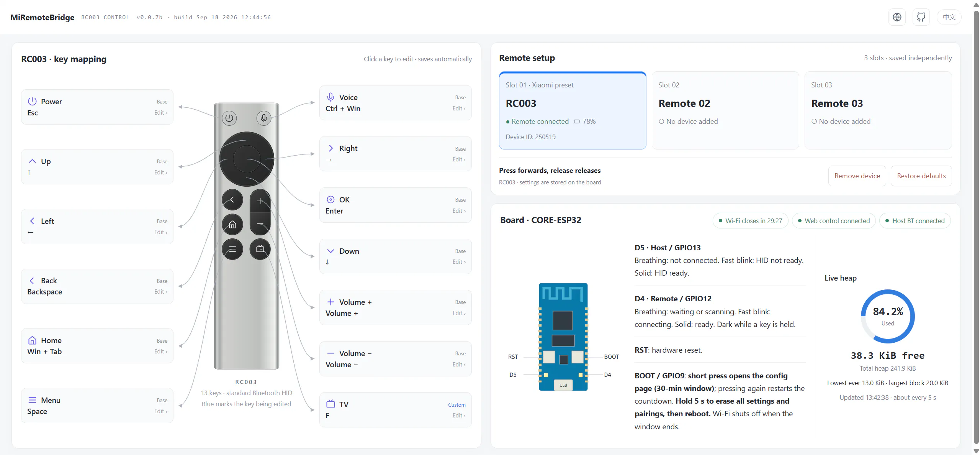Click the Win + Tab mapping text
This screenshot has width=980, height=455.
[44, 352]
